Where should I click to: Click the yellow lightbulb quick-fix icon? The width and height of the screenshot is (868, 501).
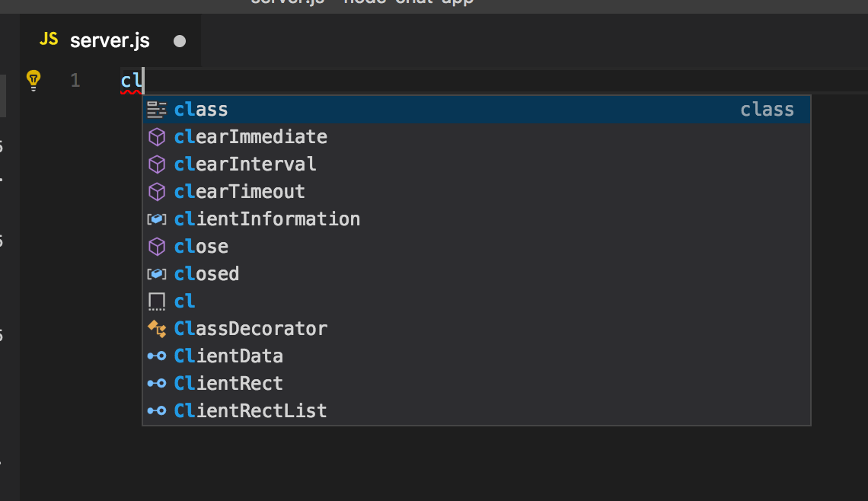[x=34, y=81]
